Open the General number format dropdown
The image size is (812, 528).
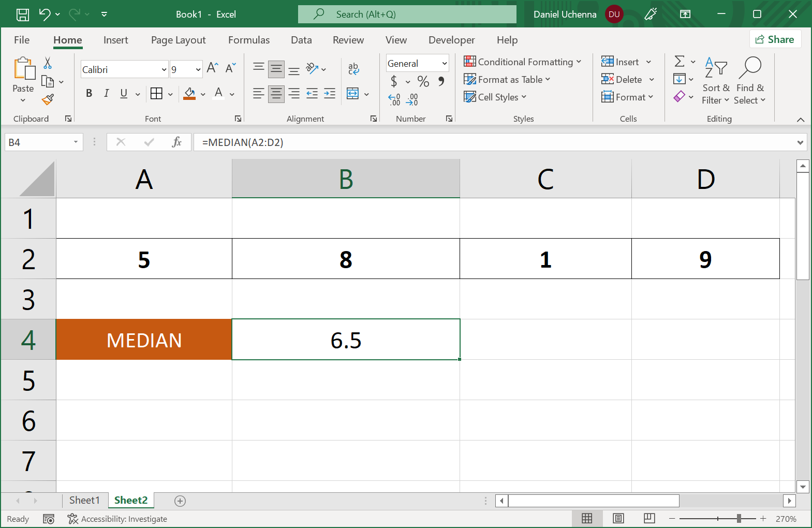(x=445, y=63)
